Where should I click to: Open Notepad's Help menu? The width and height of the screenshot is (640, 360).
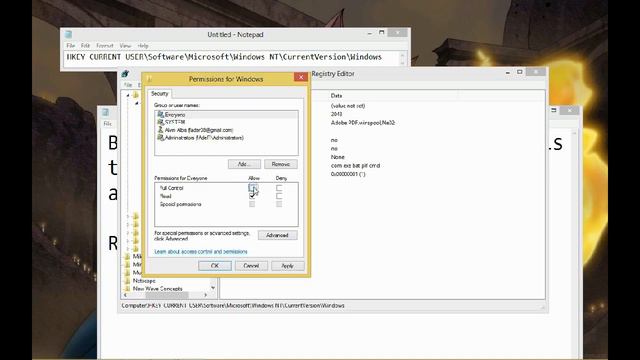pyautogui.click(x=143, y=46)
